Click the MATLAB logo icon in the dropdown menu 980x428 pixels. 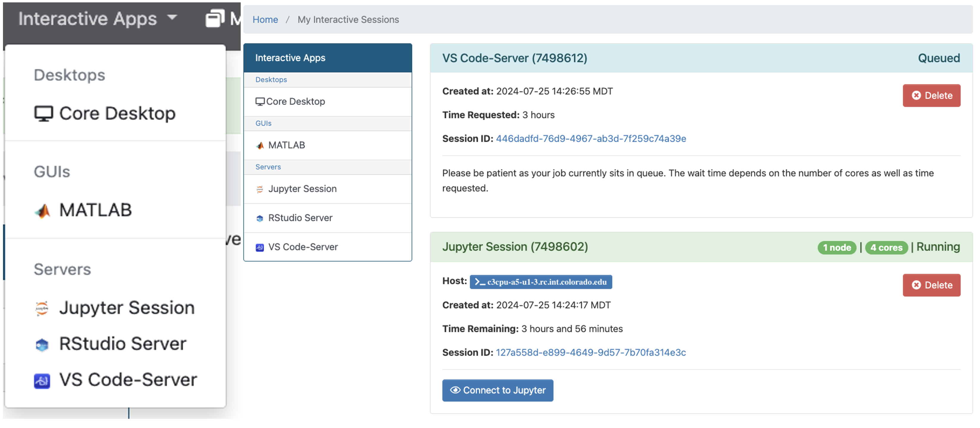(43, 210)
